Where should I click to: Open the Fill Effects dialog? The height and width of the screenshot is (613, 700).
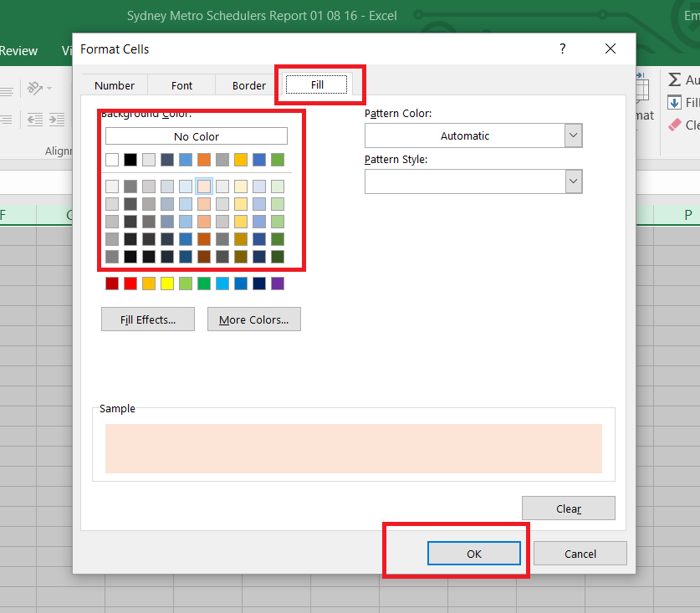click(148, 319)
